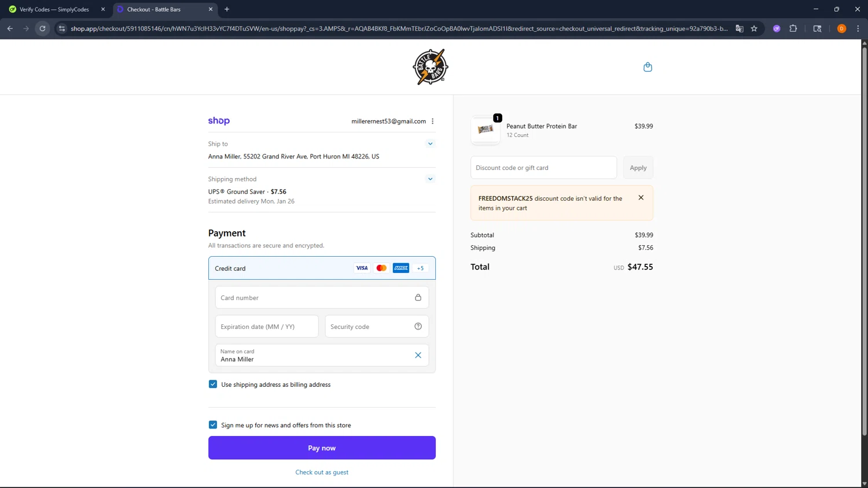Open the tab search sidebar icon
The width and height of the screenshot is (868, 488).
click(817, 28)
